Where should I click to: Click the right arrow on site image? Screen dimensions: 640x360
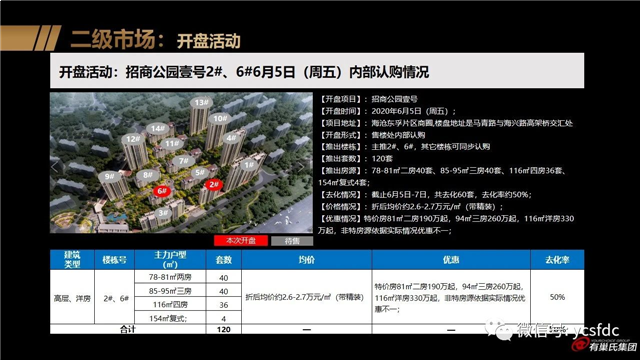[x=301, y=166]
